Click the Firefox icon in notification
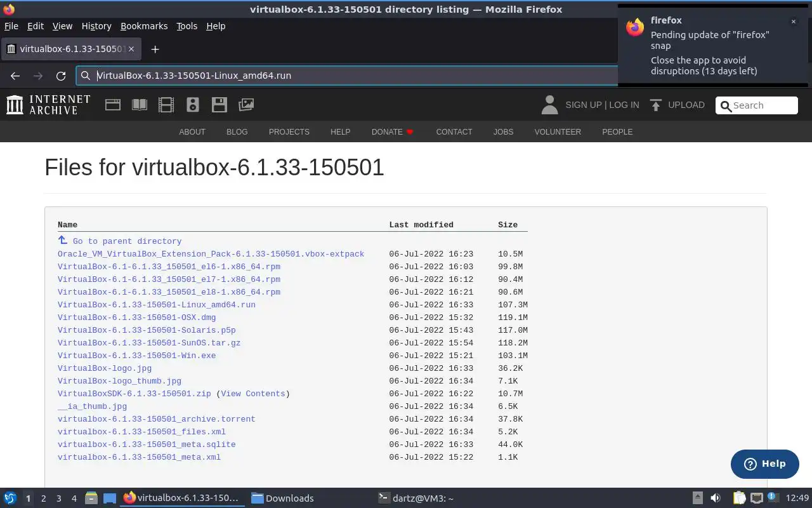812x508 pixels. coord(635,27)
